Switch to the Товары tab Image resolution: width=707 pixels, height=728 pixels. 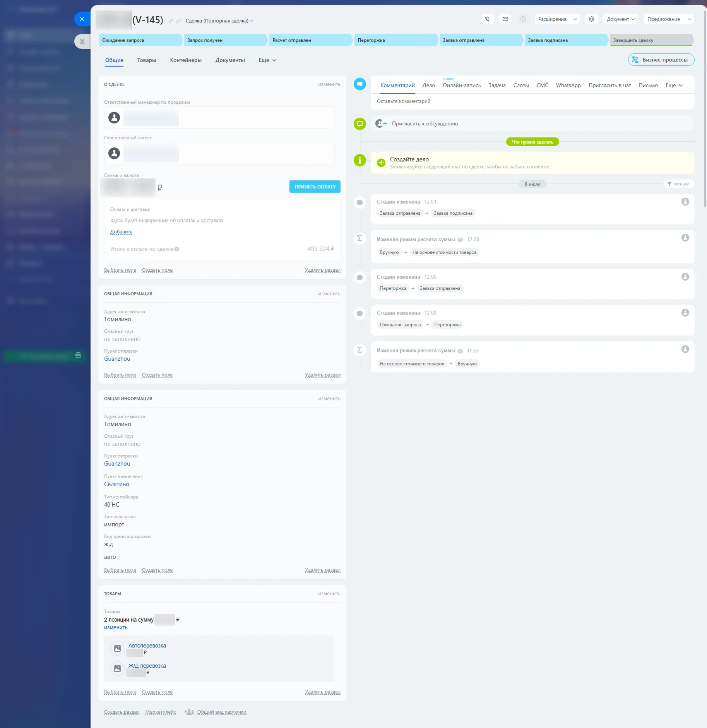coord(147,60)
